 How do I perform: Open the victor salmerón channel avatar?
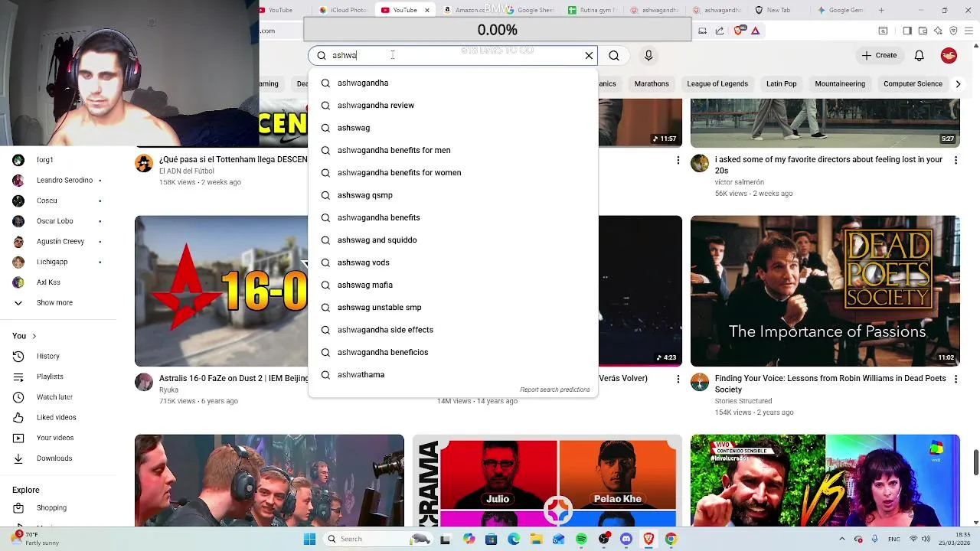700,163
